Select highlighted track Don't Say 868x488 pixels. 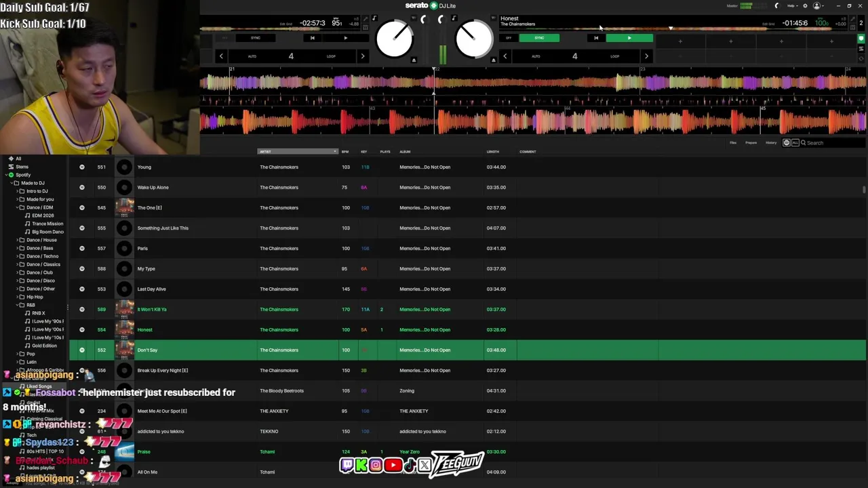click(x=467, y=350)
